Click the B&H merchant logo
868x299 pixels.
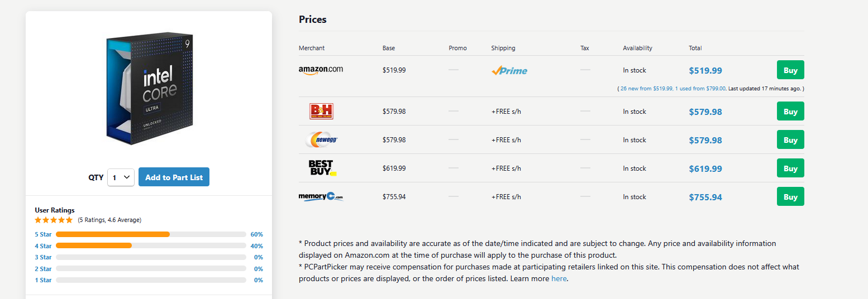321,112
